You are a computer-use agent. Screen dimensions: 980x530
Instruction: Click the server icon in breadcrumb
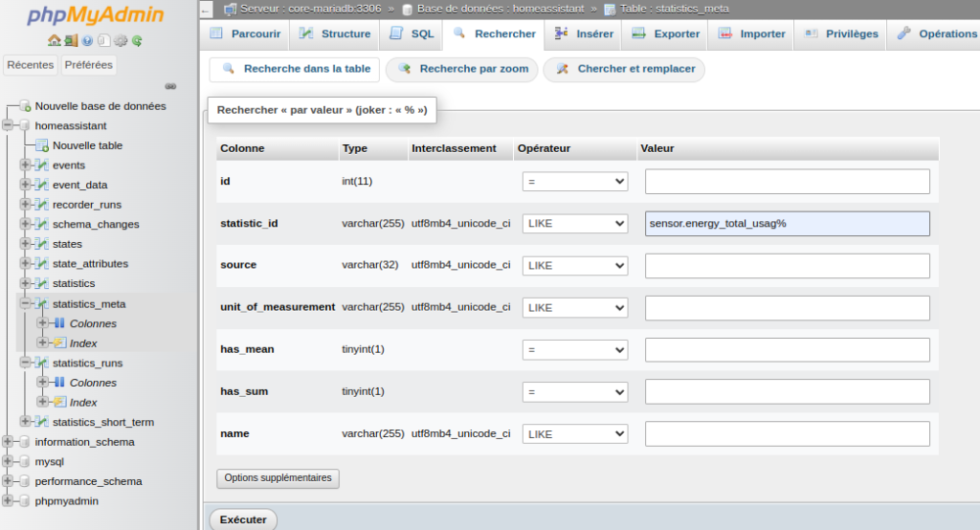230,9
